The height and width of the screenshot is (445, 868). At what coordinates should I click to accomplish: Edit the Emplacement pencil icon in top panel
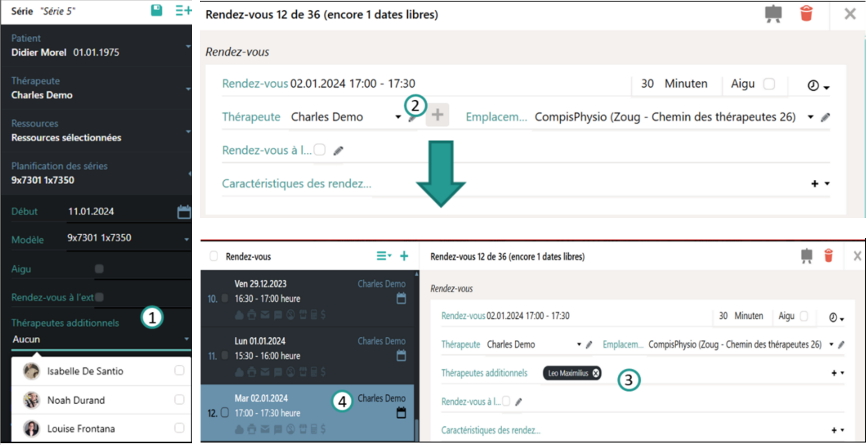click(825, 117)
